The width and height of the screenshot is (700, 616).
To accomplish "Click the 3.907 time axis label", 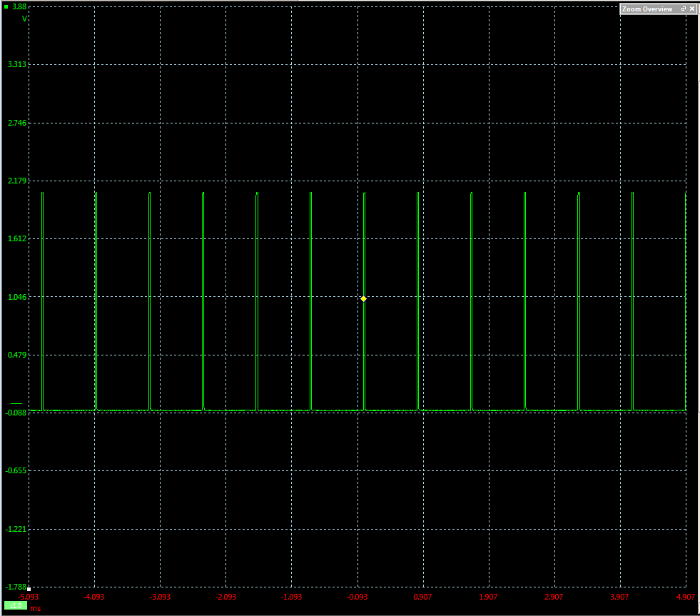I will pyautogui.click(x=619, y=597).
